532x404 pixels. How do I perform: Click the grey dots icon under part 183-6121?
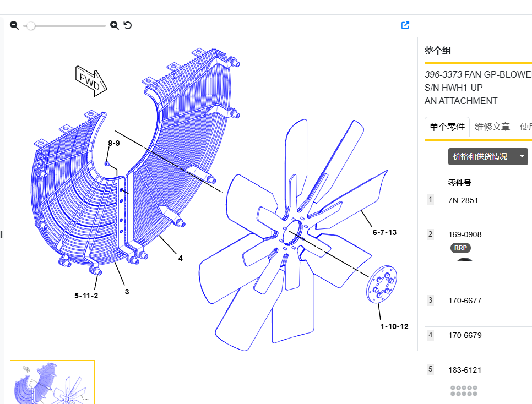coord(464,391)
